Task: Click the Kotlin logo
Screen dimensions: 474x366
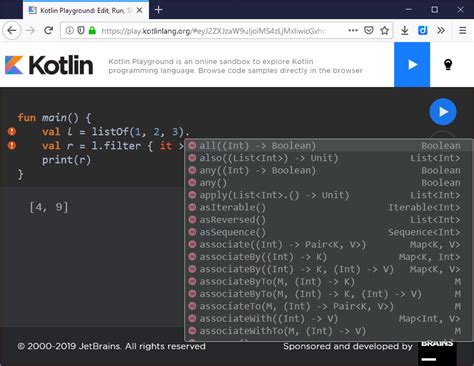Action: 49,65
